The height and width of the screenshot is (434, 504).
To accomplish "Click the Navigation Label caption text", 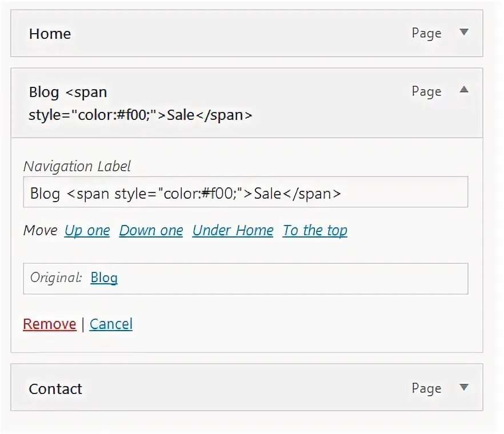I will (77, 167).
